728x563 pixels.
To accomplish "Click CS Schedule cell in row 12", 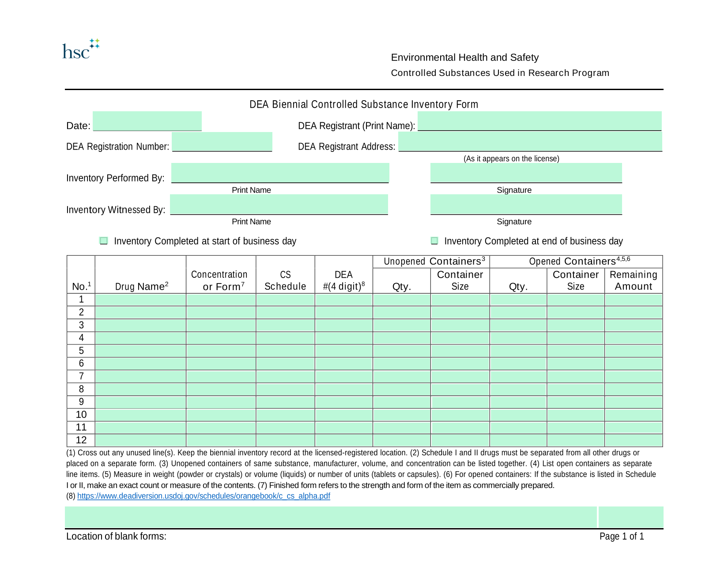I will point(285,441).
